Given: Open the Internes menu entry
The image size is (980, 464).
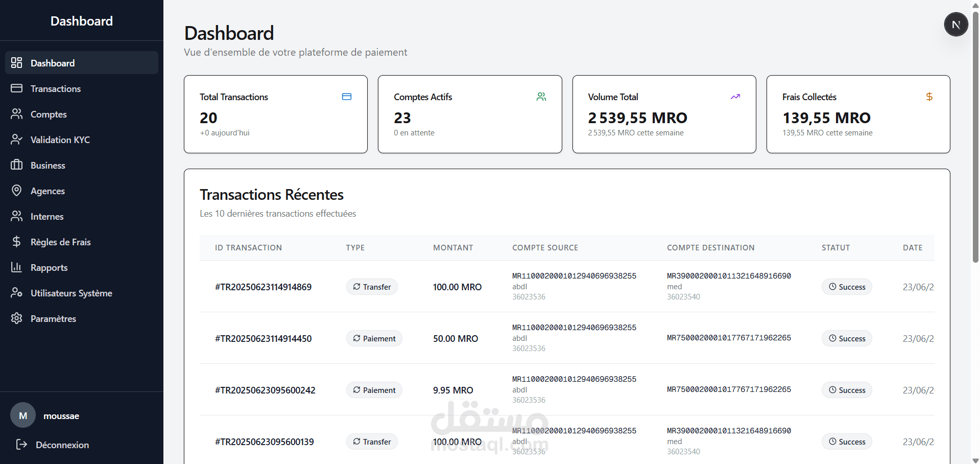Looking at the screenshot, I should 82,216.
